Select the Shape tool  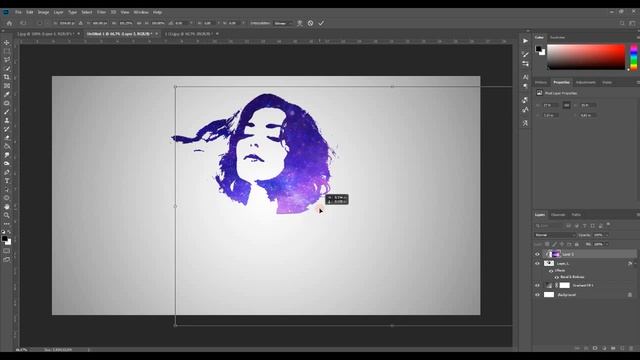click(x=7, y=198)
